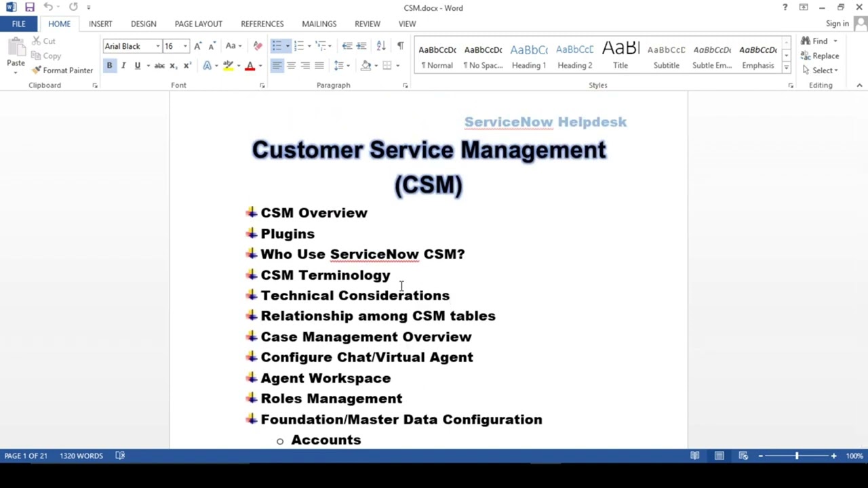The image size is (868, 488).
Task: Click the Paste icon
Action: click(x=16, y=49)
